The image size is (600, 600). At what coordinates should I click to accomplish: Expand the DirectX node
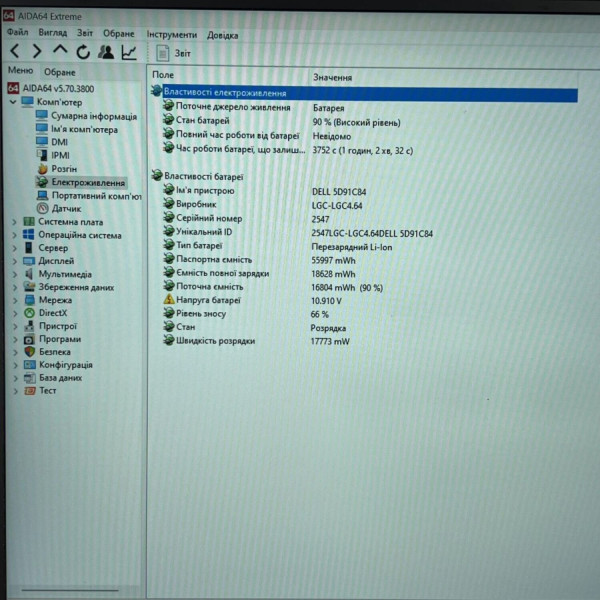15,313
